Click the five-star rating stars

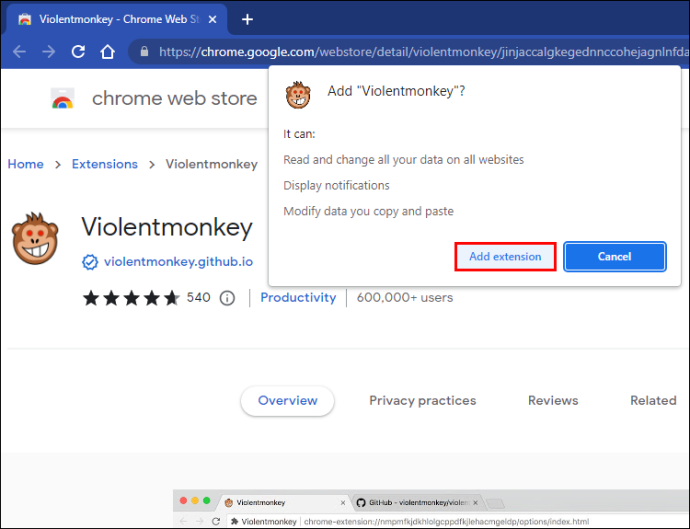pyautogui.click(x=131, y=298)
